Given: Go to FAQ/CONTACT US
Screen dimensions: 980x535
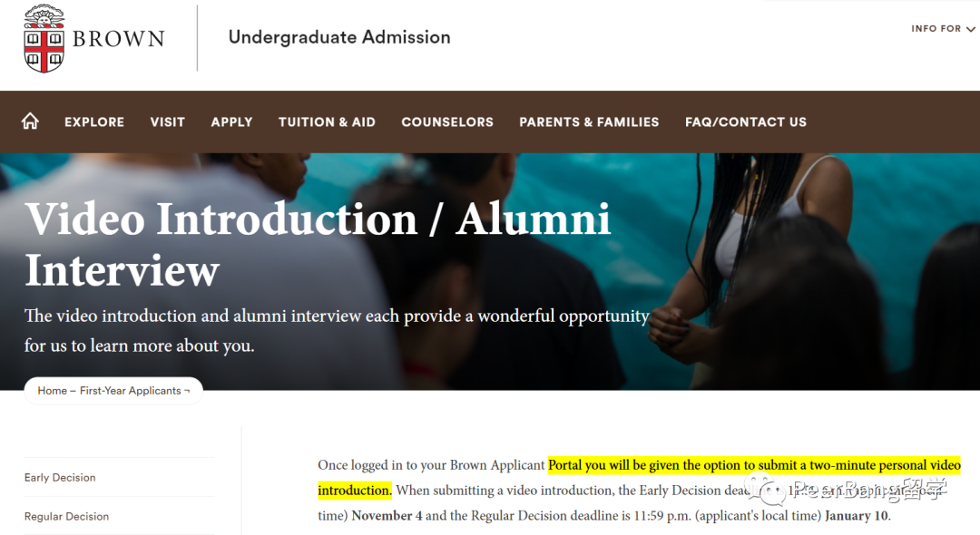Looking at the screenshot, I should pos(746,122).
